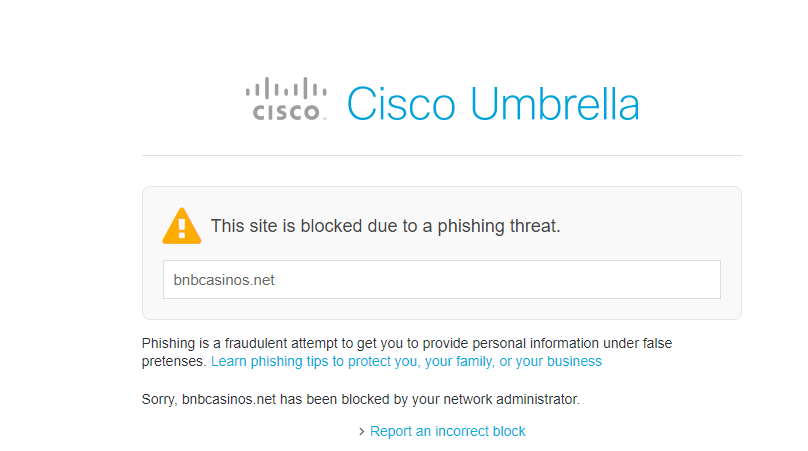Click the gray "cisco" wordmark under bars
The width and height of the screenshot is (808, 451).
[x=287, y=112]
